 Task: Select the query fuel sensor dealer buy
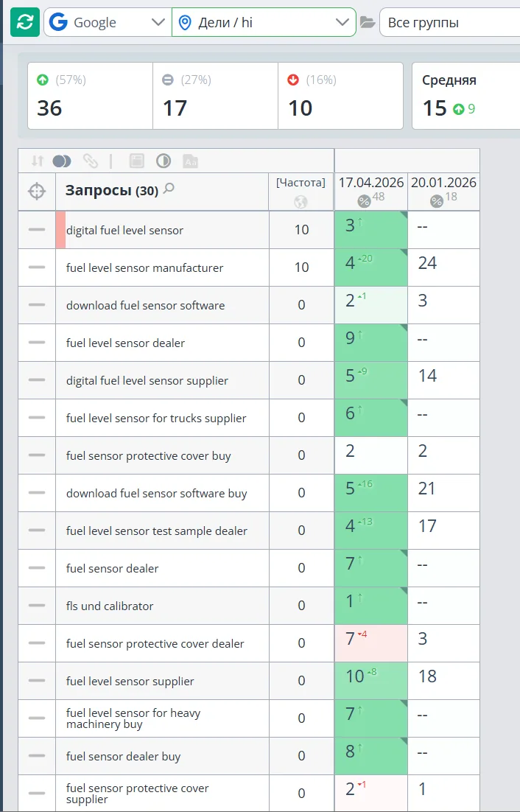pyautogui.click(x=123, y=757)
